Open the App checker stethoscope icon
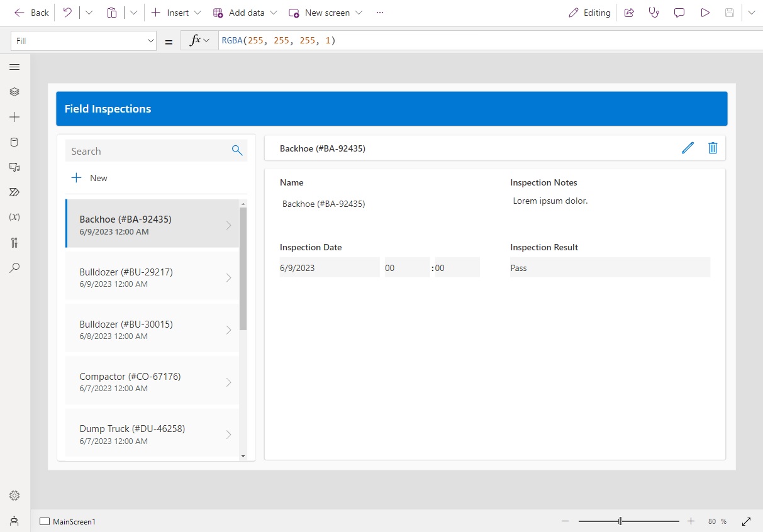 654,13
